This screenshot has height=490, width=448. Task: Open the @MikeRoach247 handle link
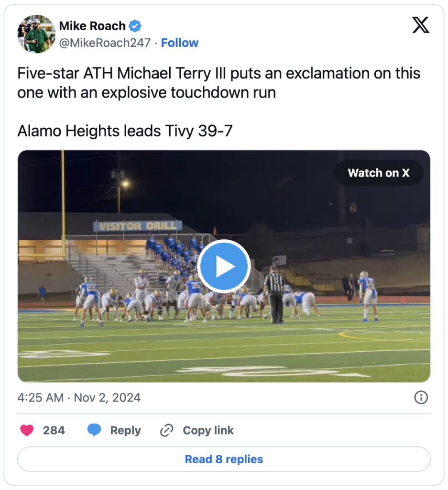(x=105, y=43)
